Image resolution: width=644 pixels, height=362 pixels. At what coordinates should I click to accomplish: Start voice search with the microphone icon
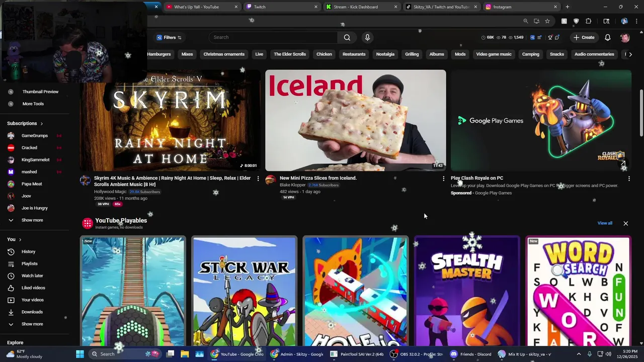point(367,37)
